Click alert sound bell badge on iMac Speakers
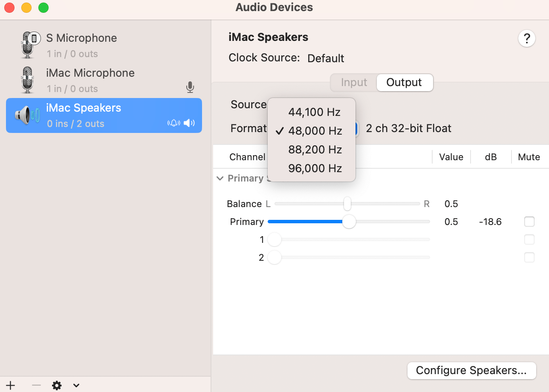549x392 pixels. click(173, 123)
